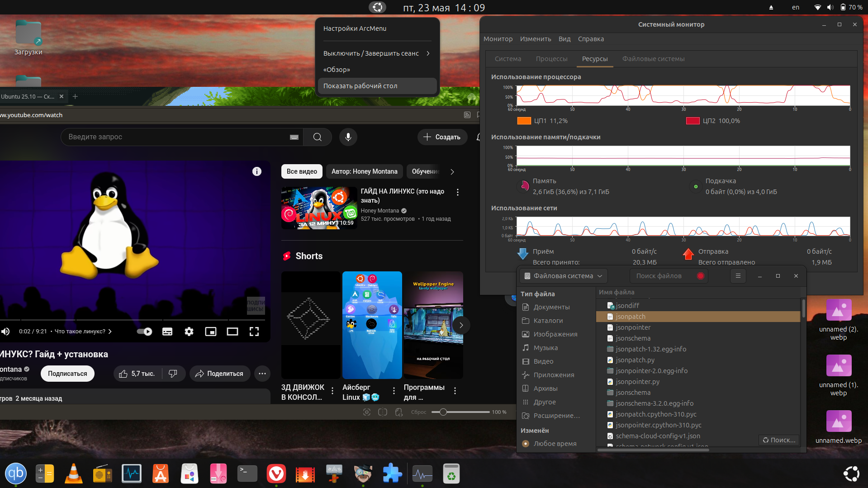Image resolution: width=868 pixels, height=488 pixels.
Task: Like the video showing 5,7 тыс.
Action: click(x=138, y=374)
